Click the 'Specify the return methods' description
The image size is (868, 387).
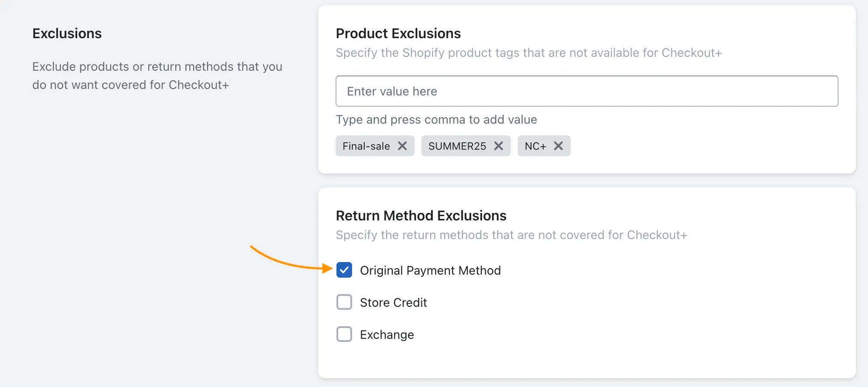(511, 235)
